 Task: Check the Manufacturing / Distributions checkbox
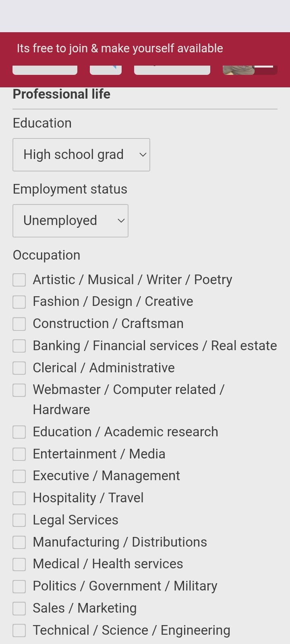[x=19, y=542]
